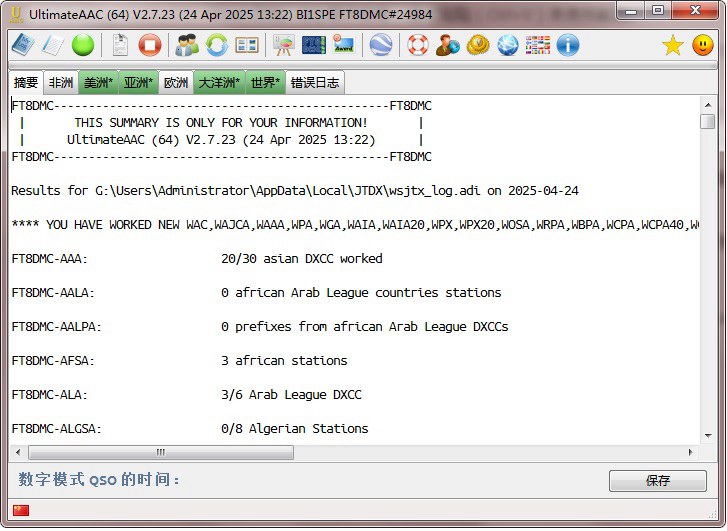727x531 pixels.
Task: Click the 保存 button
Action: 657,481
